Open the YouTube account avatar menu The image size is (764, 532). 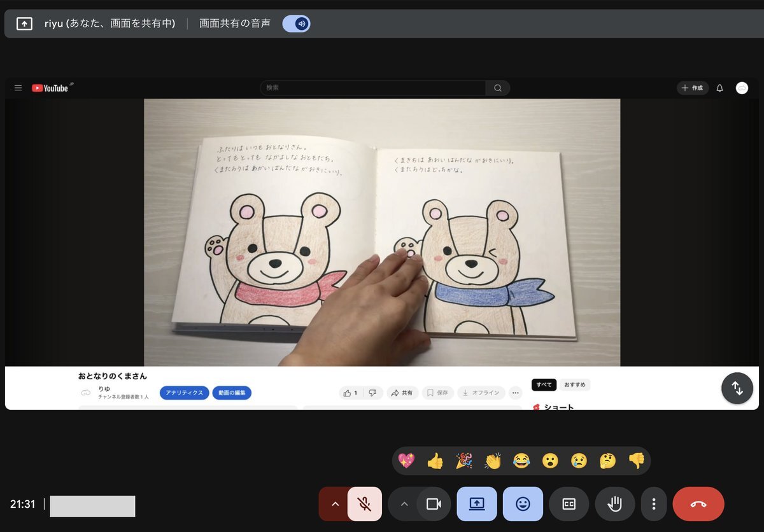742,88
